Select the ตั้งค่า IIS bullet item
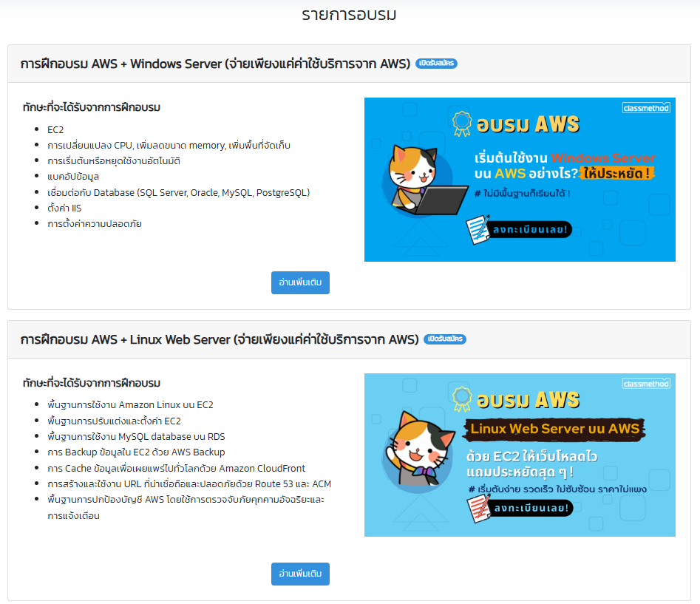The image size is (700, 604). [x=64, y=208]
